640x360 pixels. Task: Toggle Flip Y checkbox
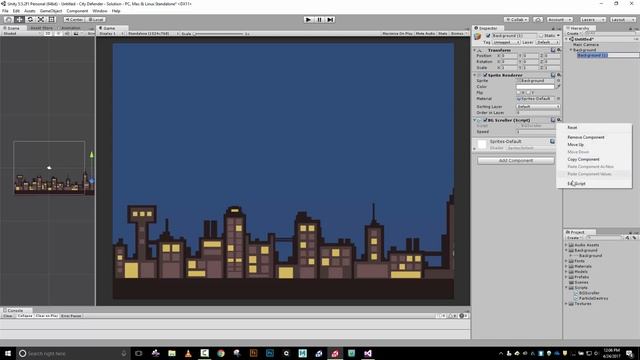529,93
